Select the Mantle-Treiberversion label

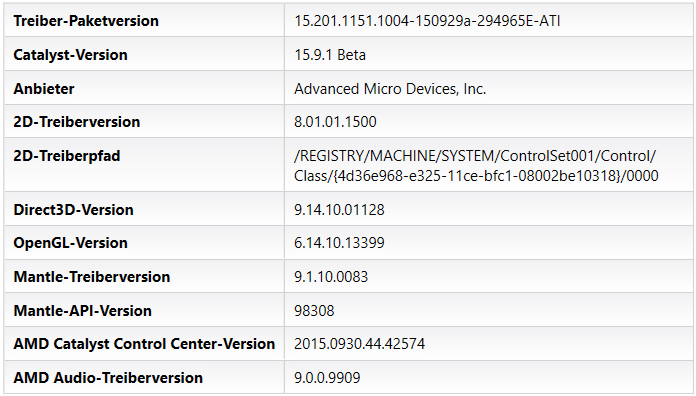click(x=91, y=277)
